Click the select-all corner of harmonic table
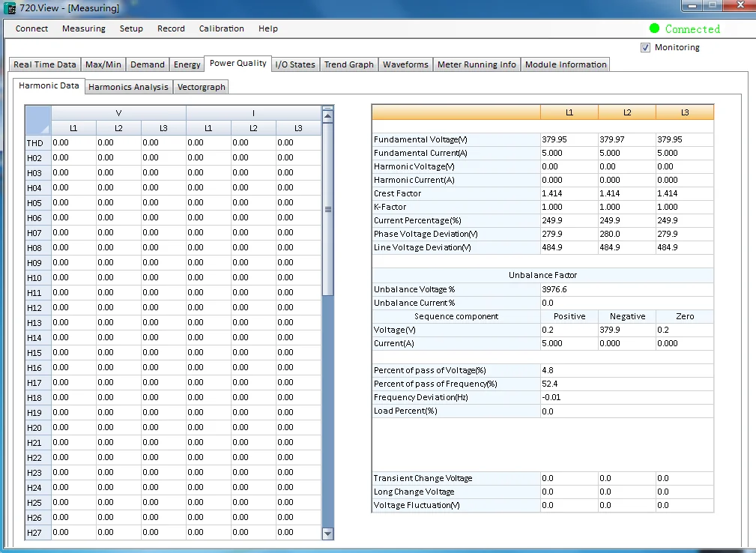Screen dimensions: 756x553 [38, 120]
